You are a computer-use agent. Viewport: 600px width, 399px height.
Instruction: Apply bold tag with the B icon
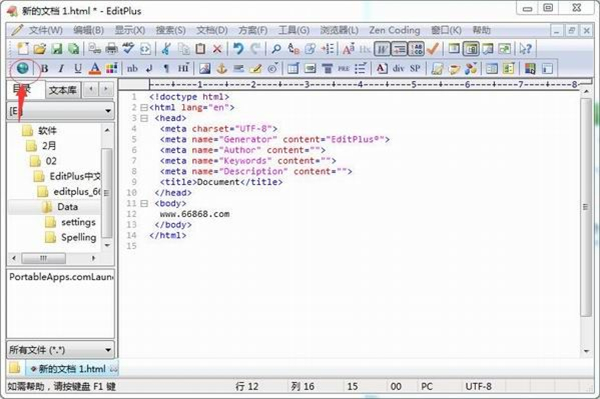point(44,68)
